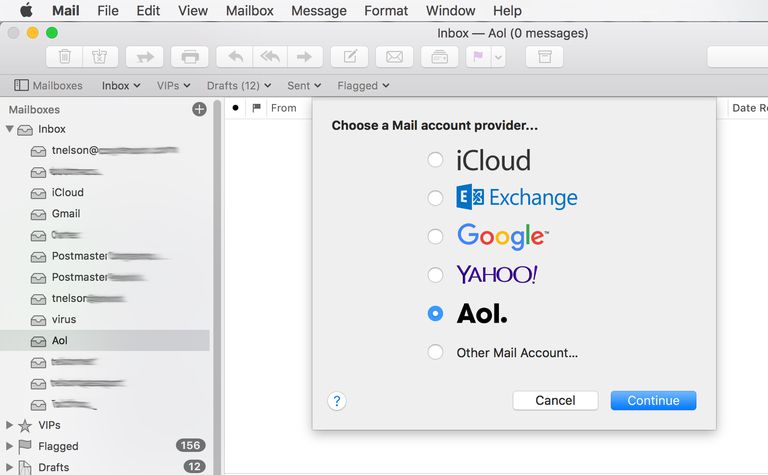
Task: Click the Exchange logo label
Action: [x=517, y=197]
